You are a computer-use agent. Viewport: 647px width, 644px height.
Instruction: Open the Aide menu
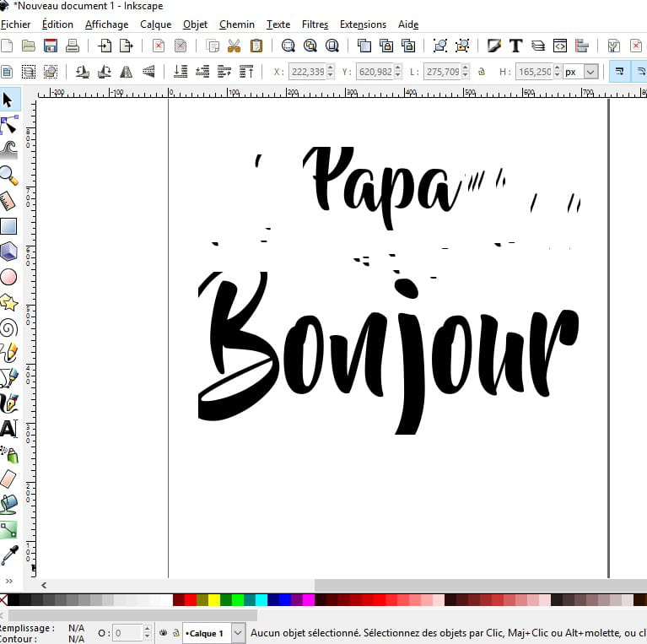coord(408,24)
